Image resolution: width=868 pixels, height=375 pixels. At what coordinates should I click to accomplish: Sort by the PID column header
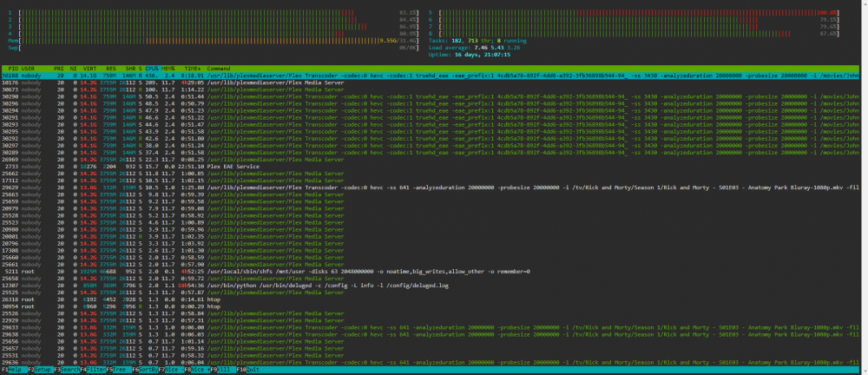click(14, 68)
